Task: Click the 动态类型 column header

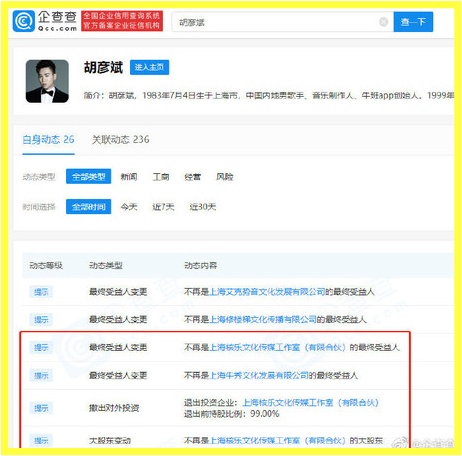Action: point(106,265)
